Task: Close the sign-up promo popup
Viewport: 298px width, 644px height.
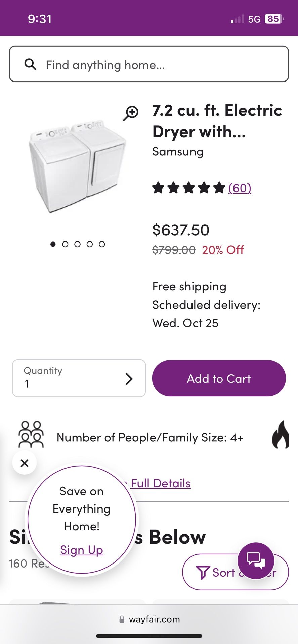Action: pyautogui.click(x=25, y=463)
